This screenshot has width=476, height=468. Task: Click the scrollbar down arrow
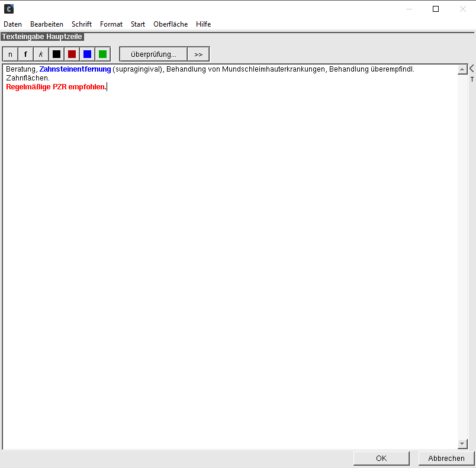click(x=462, y=444)
